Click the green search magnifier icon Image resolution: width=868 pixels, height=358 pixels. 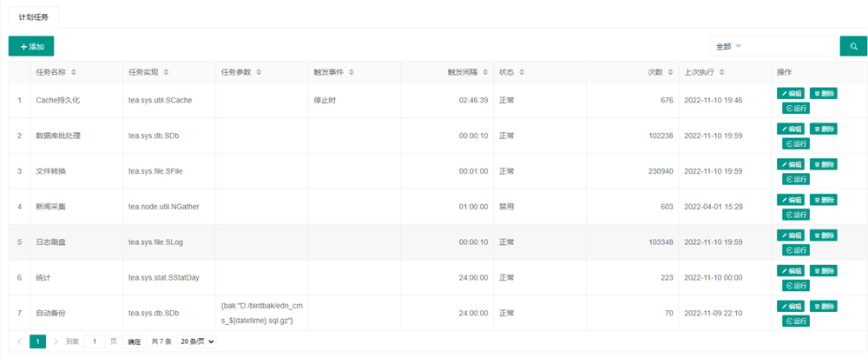853,46
